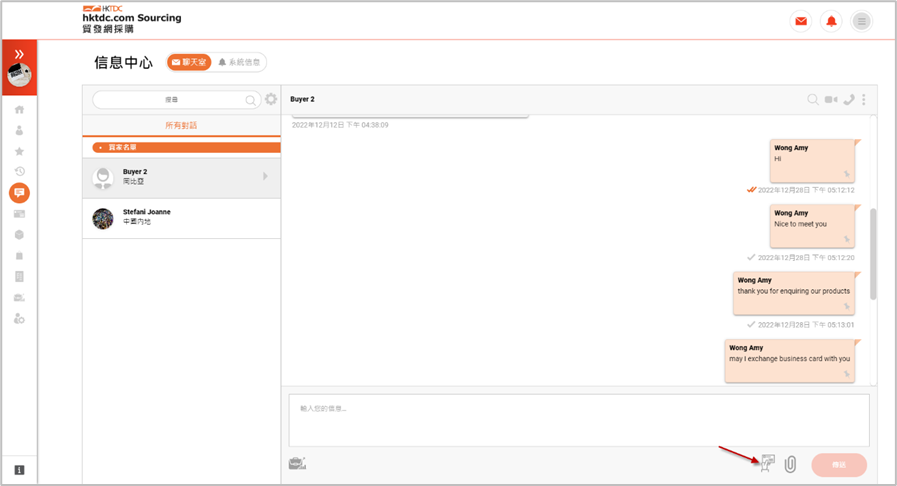Select the 所有對話 tab
897x486 pixels.
pos(181,125)
